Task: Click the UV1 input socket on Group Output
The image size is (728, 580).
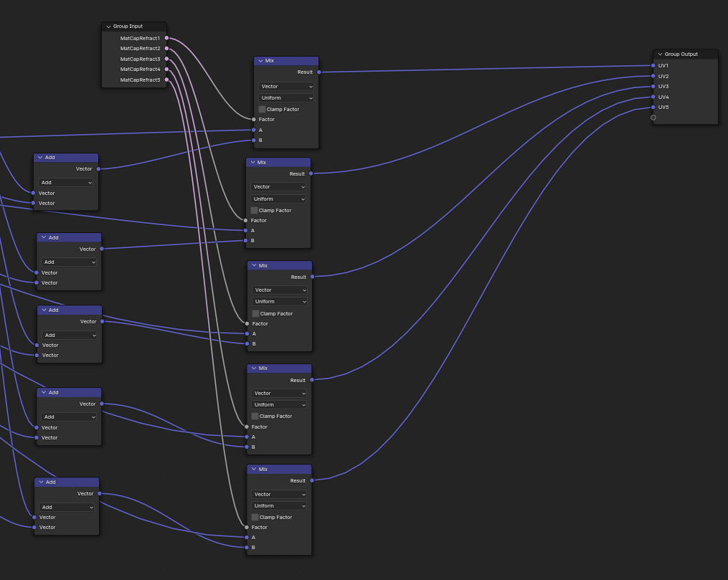Action: click(653, 65)
